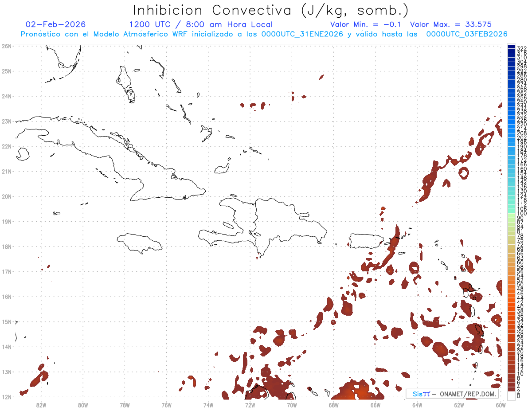Viewport: 532px width, 411px height.
Task: Click the 70W longitude label
Action: (x=292, y=405)
